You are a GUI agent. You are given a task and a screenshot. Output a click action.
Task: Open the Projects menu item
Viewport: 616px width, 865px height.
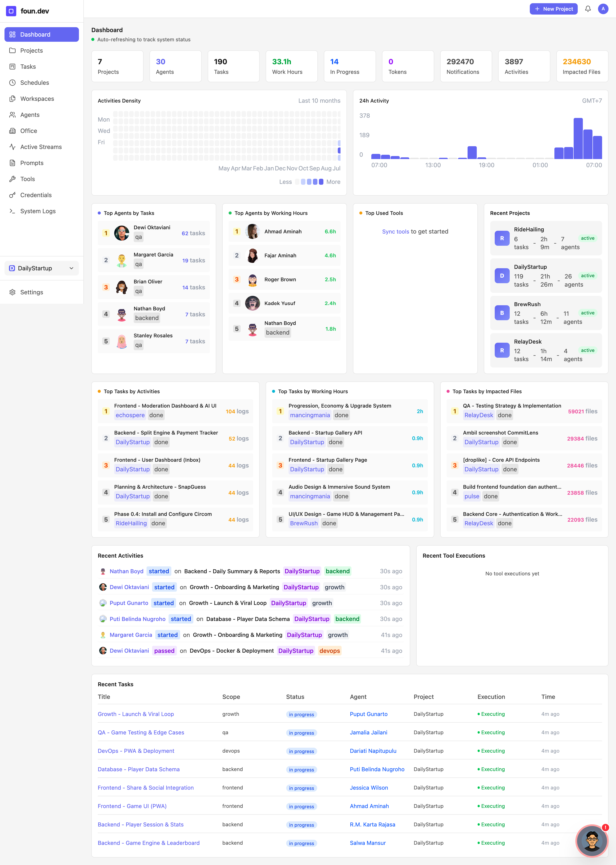42,51
